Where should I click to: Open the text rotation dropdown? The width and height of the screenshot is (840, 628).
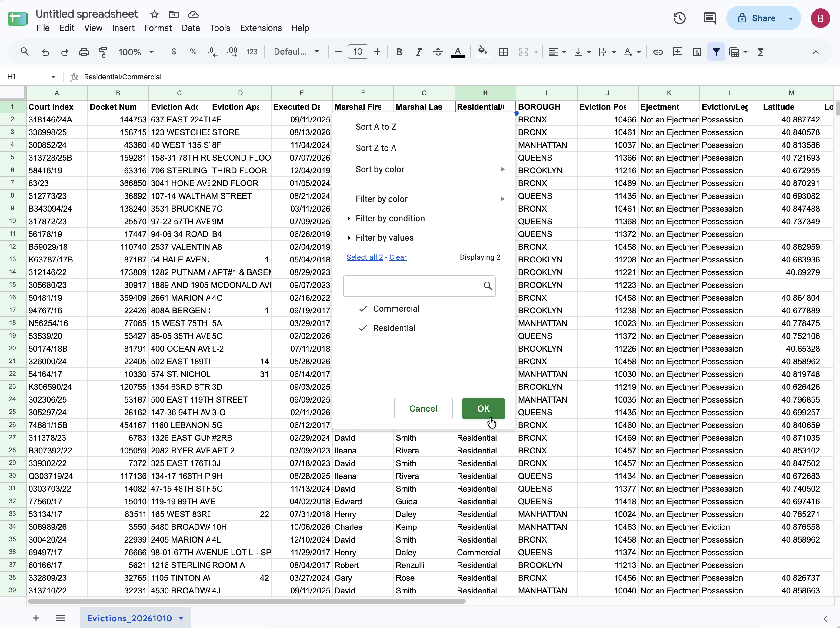click(632, 52)
